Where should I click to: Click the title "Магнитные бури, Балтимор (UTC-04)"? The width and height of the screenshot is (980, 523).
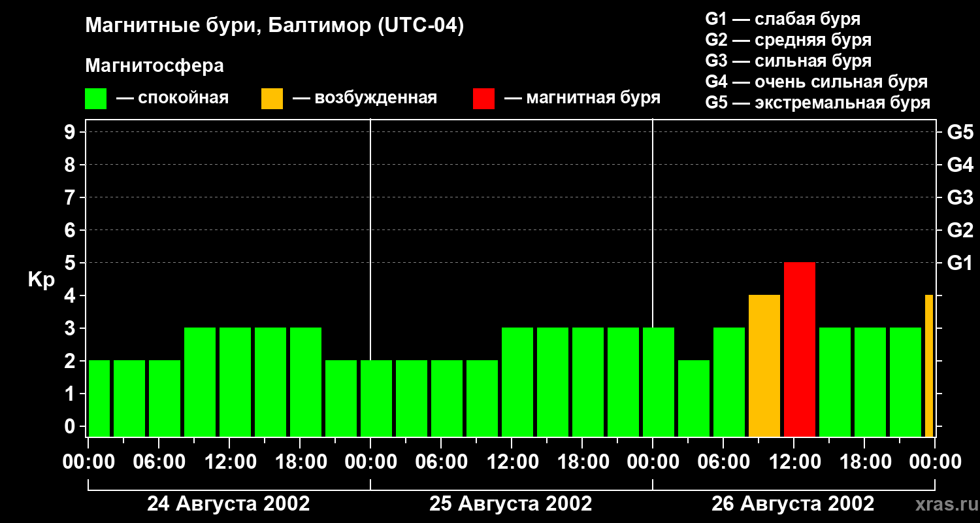point(274,27)
